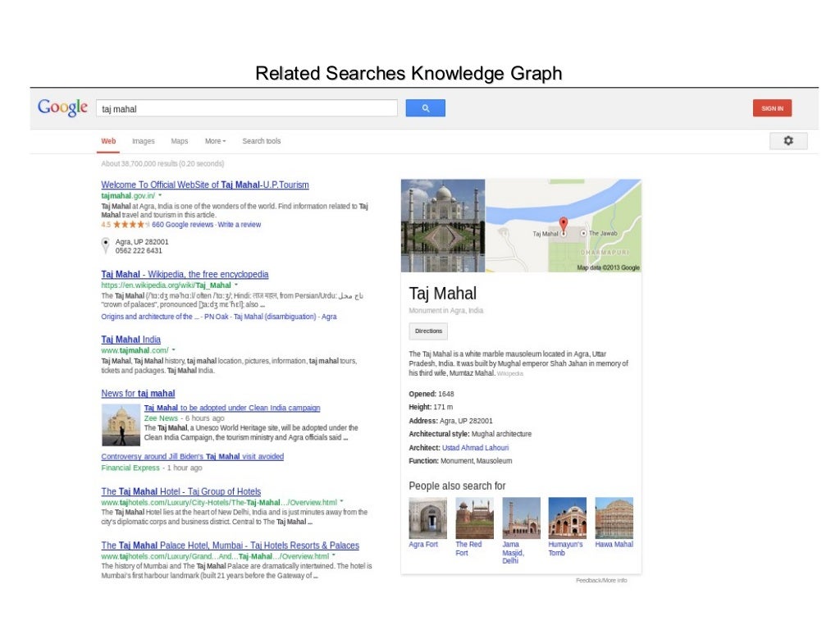Open Taj Mahal Palace Hotel, Mumbai result

pos(231,546)
